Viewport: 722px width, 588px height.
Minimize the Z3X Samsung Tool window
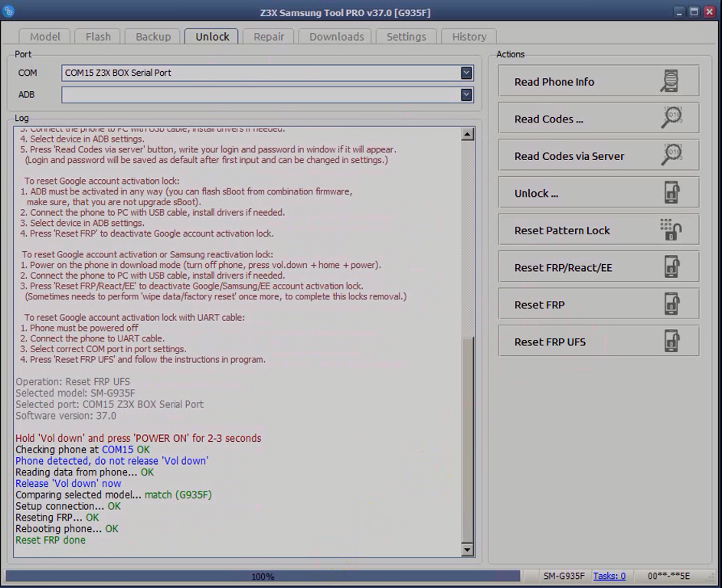click(678, 12)
